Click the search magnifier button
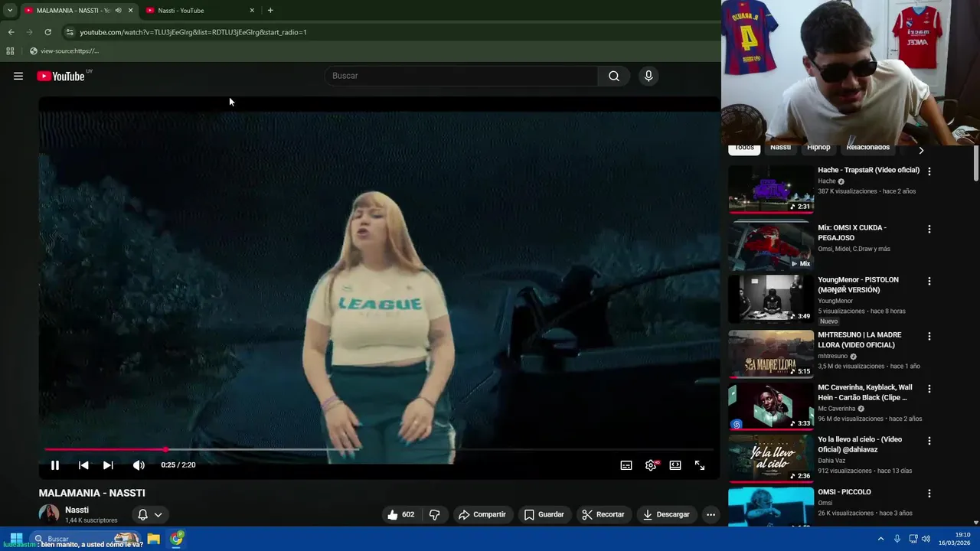Image resolution: width=980 pixels, height=551 pixels. click(x=614, y=76)
